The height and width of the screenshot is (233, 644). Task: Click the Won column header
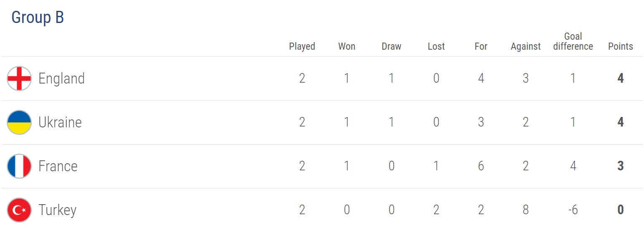(346, 46)
